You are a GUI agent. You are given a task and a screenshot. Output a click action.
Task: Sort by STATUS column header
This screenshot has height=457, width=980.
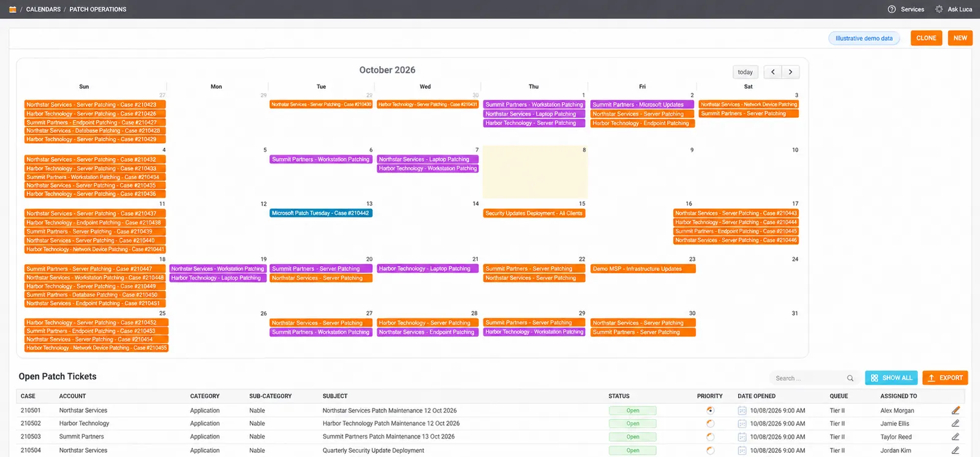point(619,396)
